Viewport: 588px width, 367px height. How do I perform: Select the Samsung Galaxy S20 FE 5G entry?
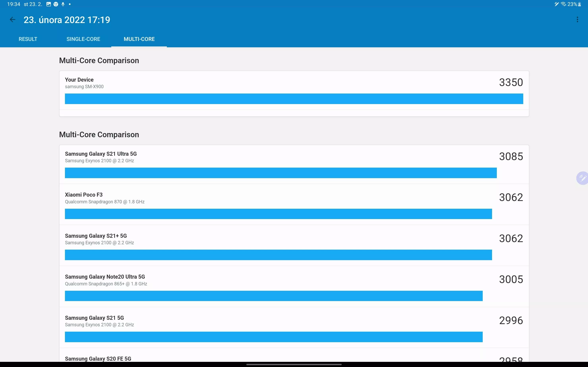point(98,359)
